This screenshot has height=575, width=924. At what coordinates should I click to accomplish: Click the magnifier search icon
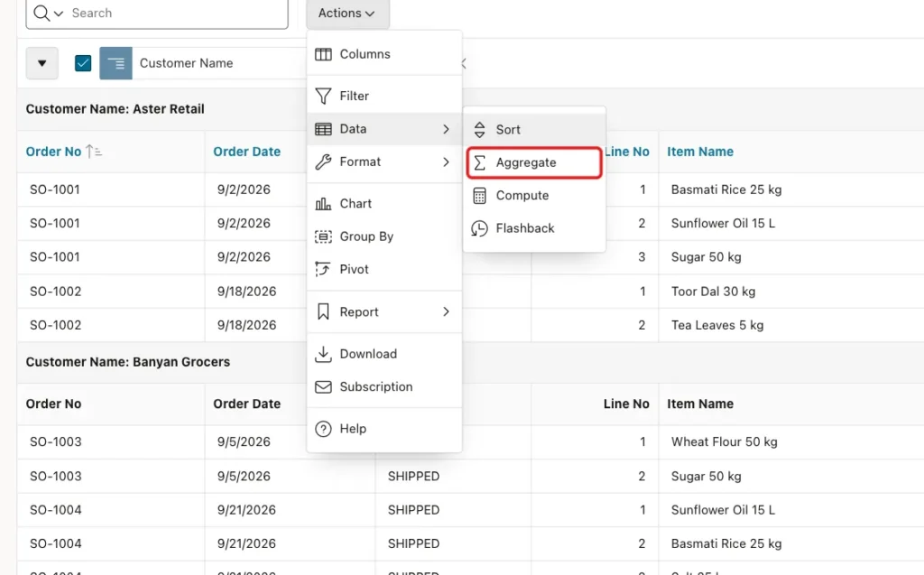click(x=42, y=13)
